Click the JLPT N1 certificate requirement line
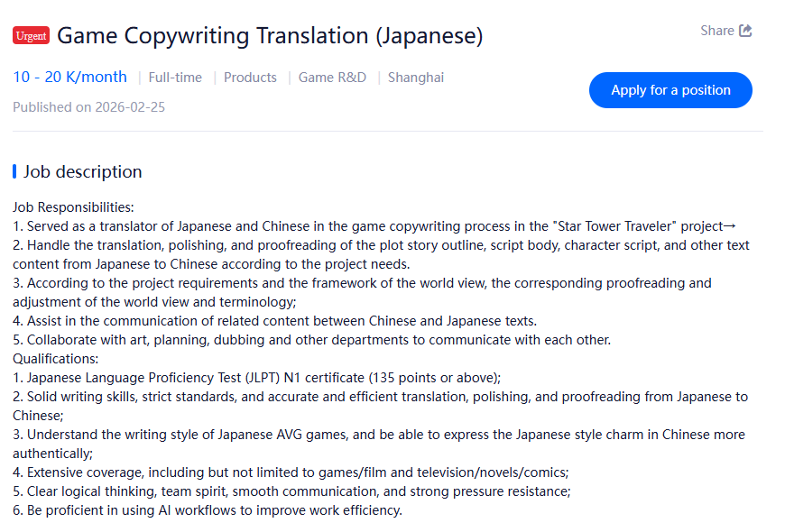 coord(257,378)
